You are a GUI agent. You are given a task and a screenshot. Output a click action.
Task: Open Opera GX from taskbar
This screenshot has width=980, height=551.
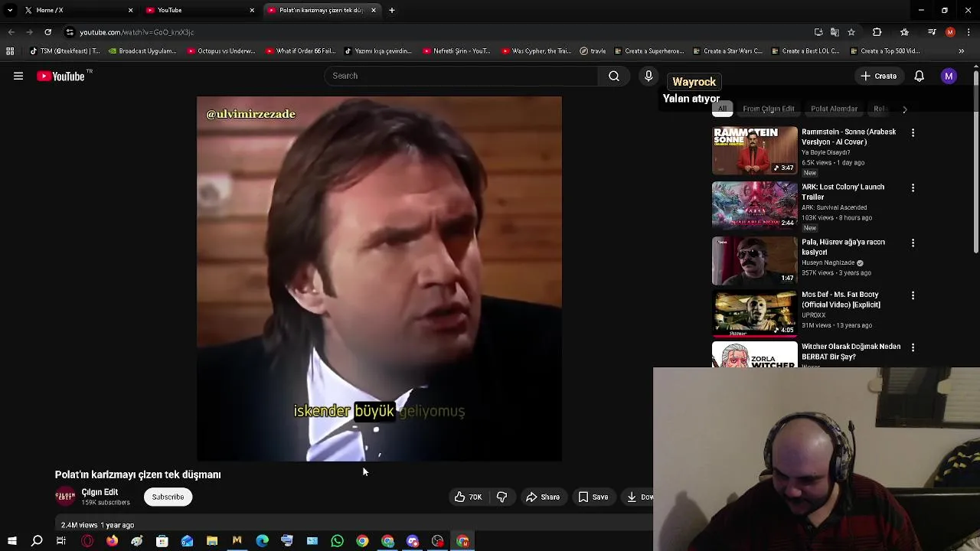pyautogui.click(x=87, y=541)
